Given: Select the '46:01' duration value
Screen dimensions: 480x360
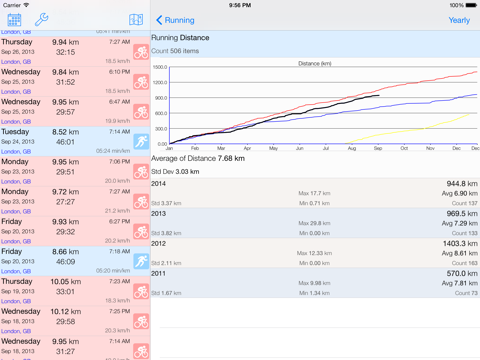Looking at the screenshot, I should (66, 142).
